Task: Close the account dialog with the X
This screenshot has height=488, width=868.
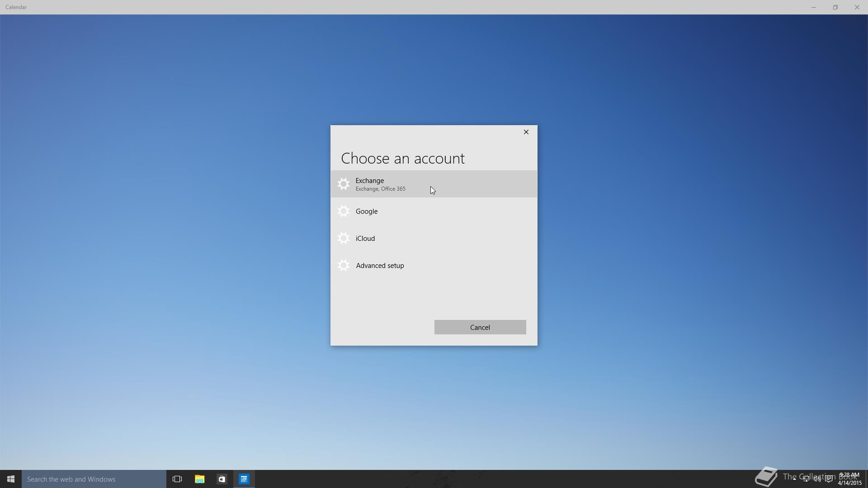Action: 526,132
